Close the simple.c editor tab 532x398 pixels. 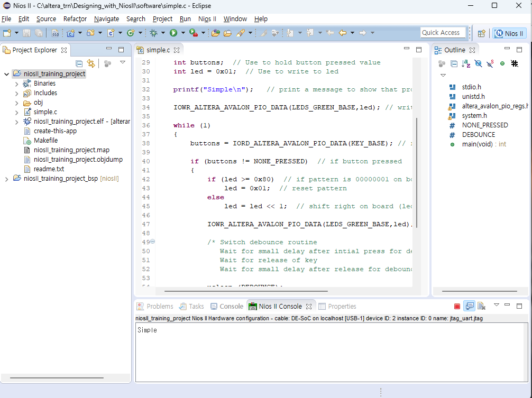coord(177,50)
